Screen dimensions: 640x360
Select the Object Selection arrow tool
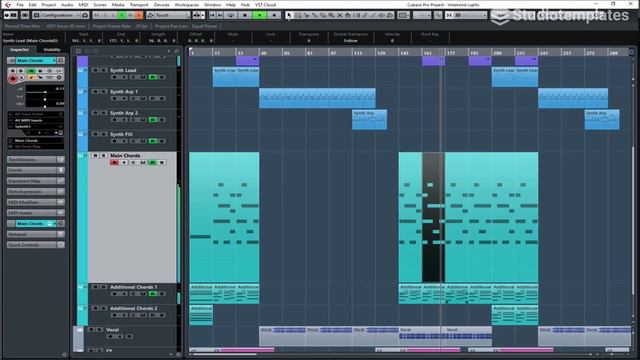point(289,15)
